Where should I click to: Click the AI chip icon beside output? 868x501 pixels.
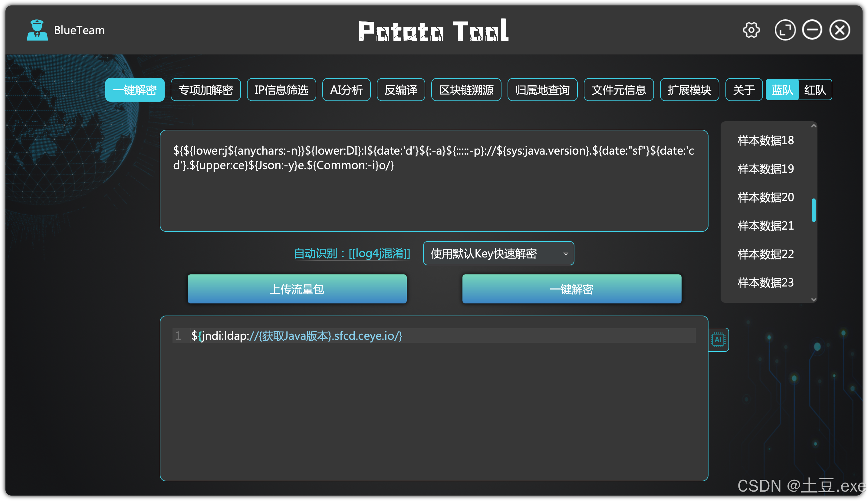point(718,340)
